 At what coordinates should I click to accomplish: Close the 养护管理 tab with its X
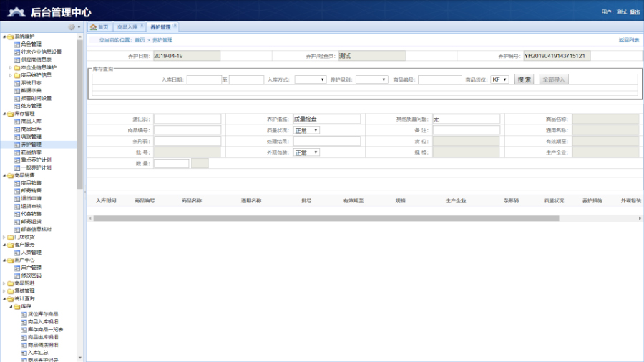click(x=175, y=26)
